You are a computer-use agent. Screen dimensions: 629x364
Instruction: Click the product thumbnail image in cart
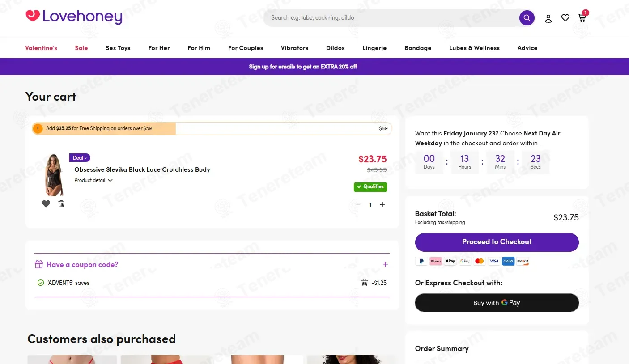[54, 175]
